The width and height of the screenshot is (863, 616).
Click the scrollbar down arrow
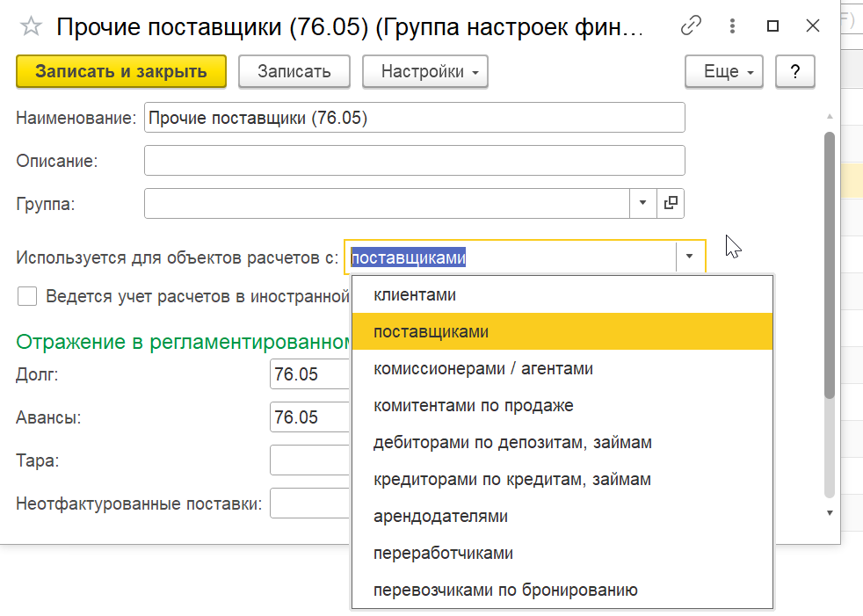coord(830,513)
